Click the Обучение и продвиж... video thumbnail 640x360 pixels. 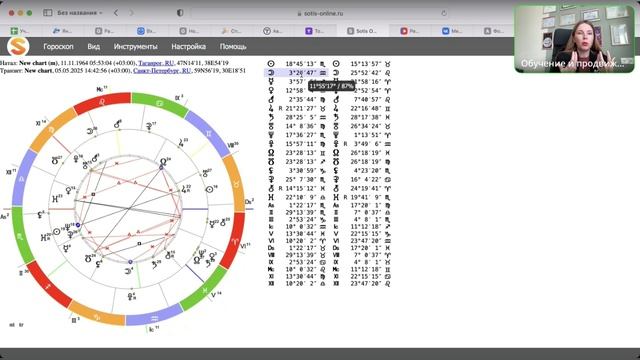[x=574, y=39]
